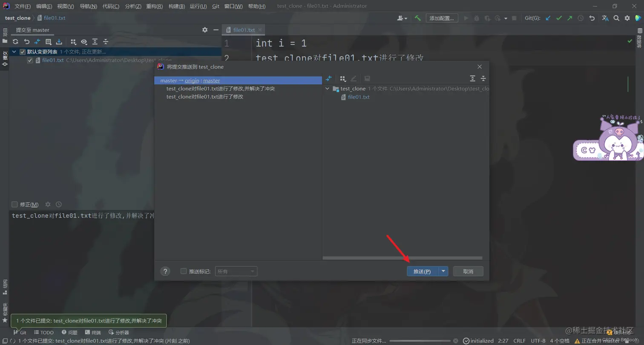Collapse the 默认变更列表 tree node
The image size is (644, 345).
pos(14,52)
